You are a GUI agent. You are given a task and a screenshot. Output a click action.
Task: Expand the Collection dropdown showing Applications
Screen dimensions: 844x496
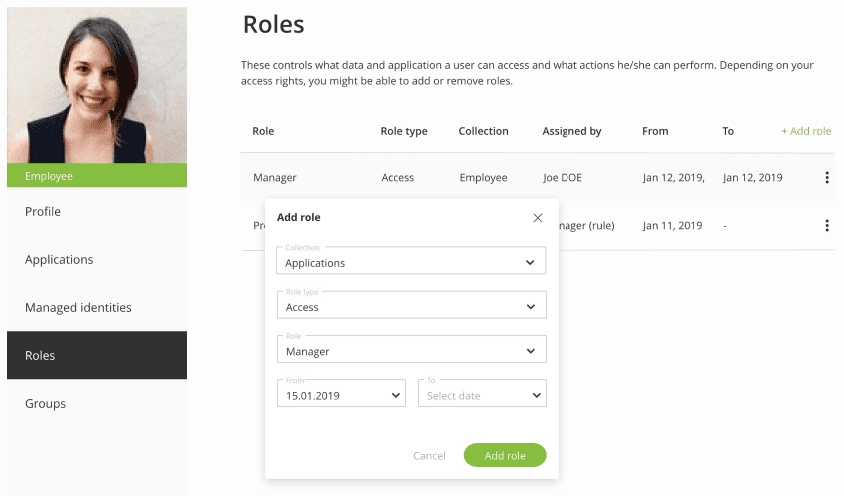click(x=411, y=262)
